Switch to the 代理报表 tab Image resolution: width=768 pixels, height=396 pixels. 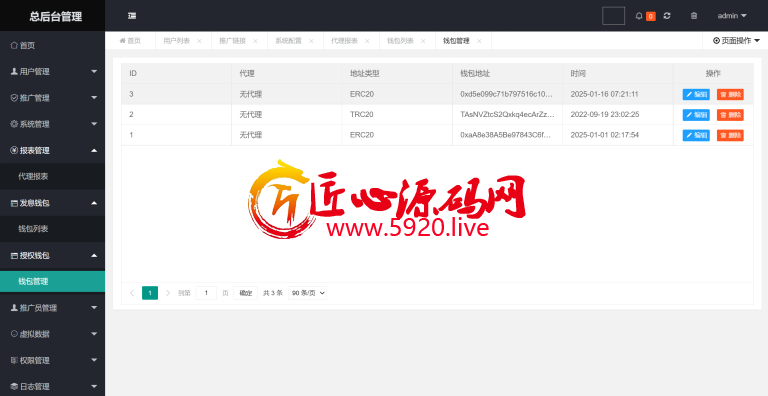[344, 41]
